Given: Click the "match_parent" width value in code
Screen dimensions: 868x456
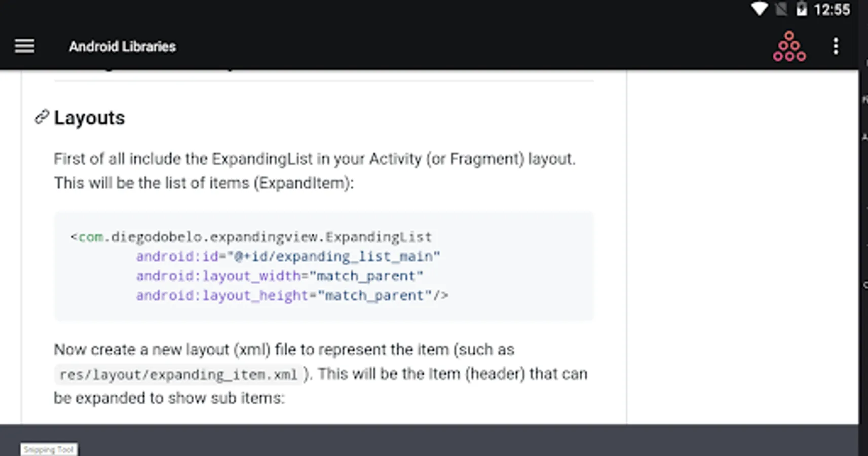Looking at the screenshot, I should tap(366, 276).
